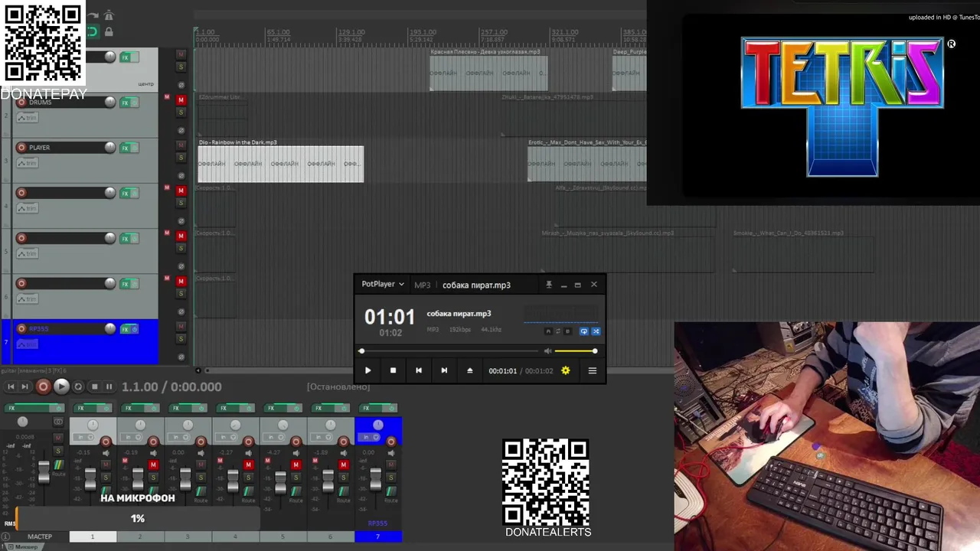The width and height of the screenshot is (980, 551).
Task: Select MASTER label in mixer
Action: 40,536
